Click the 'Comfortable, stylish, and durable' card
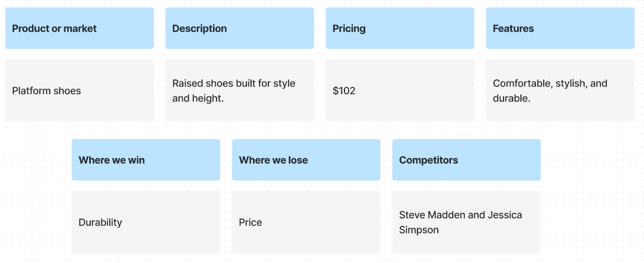Screen dimensions: 644x263 point(560,90)
